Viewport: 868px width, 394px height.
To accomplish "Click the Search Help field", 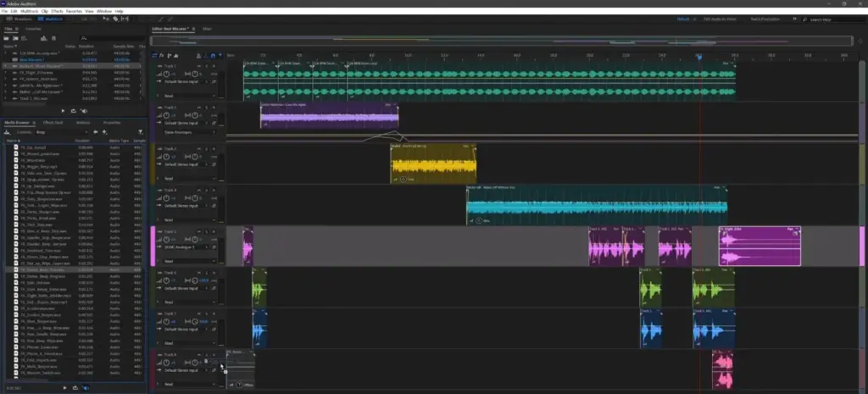I will pos(835,19).
